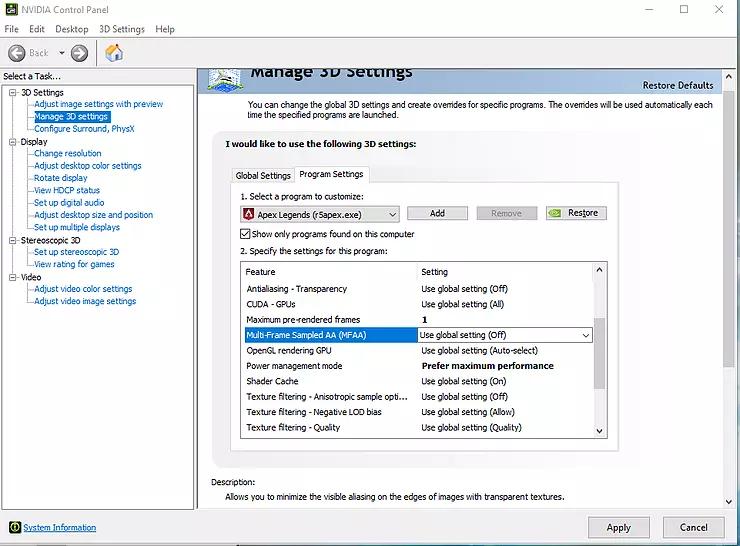740x546 pixels.
Task: Click the settings list scroll-up arrow
Action: pos(599,270)
